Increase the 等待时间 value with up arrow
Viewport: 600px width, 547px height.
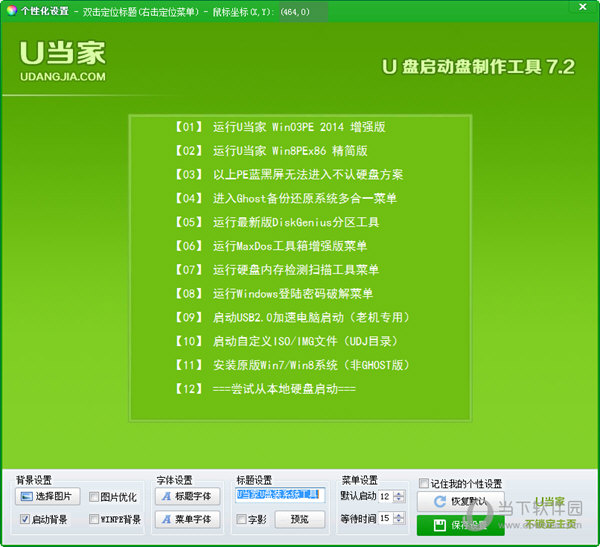point(399,516)
